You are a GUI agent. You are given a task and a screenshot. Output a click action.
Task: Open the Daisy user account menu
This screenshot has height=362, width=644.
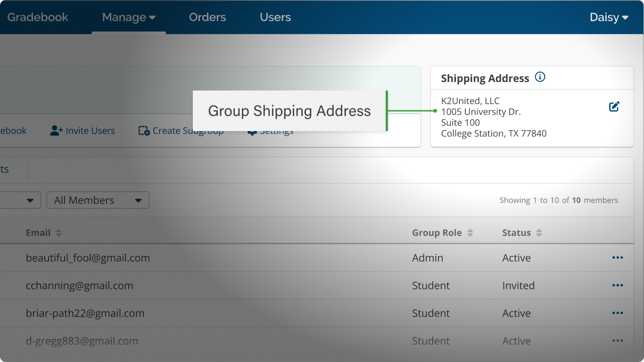click(609, 17)
